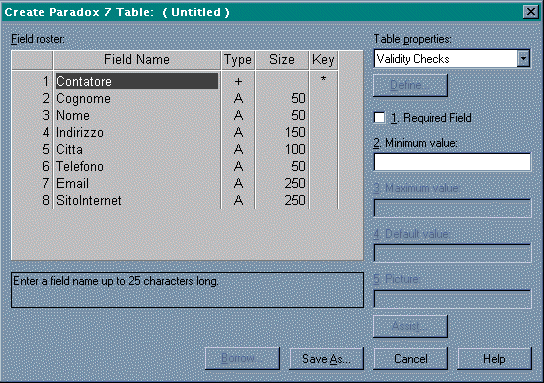Select the Email field name
Screen dimensions: 544x383
pos(137,184)
